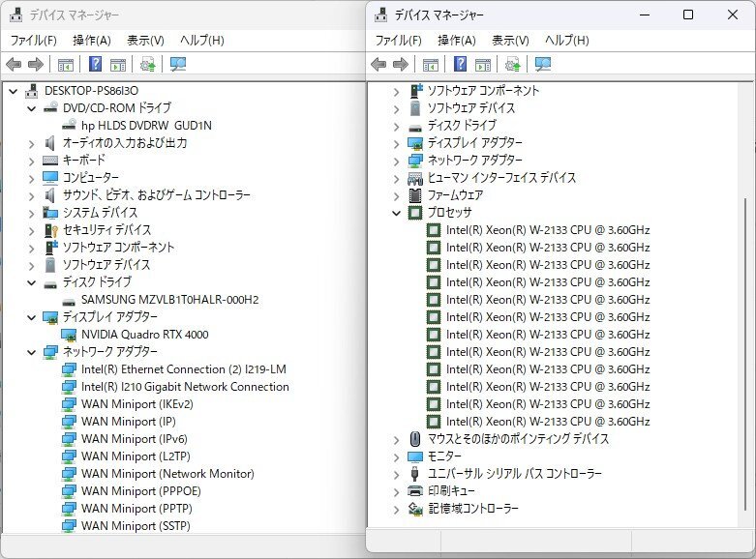Screen dimensions: 756x559
Task: Expand 印刷キュー node in right window
Action: point(396,491)
